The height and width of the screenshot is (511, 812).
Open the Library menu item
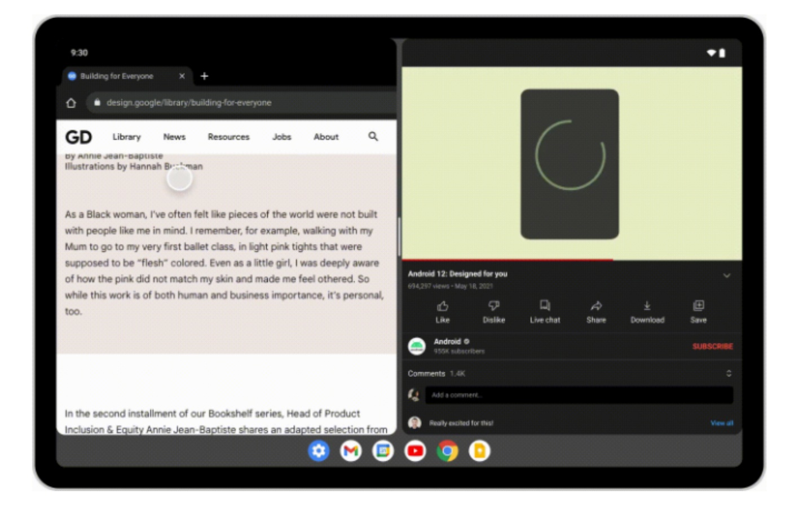click(126, 137)
